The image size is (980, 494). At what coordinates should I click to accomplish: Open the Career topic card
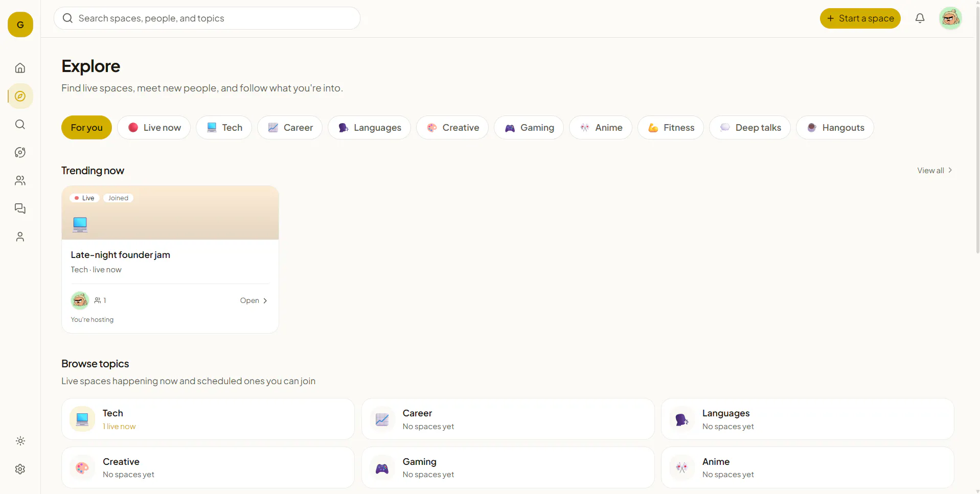pos(508,419)
